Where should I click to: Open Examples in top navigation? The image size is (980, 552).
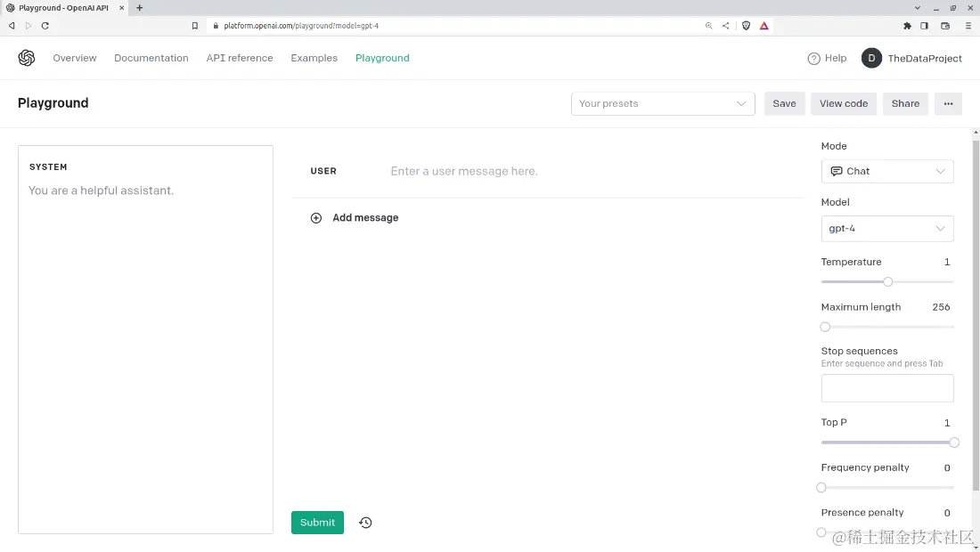click(314, 58)
